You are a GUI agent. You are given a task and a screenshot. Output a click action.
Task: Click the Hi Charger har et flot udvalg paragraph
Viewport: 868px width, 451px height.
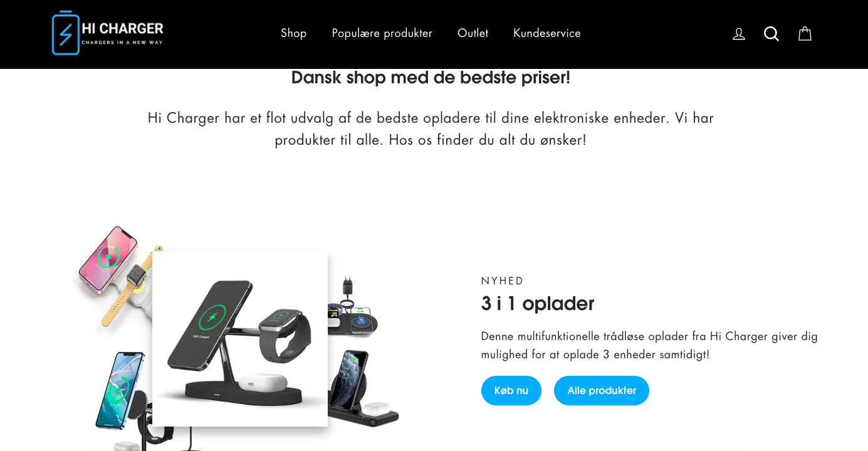coord(431,128)
